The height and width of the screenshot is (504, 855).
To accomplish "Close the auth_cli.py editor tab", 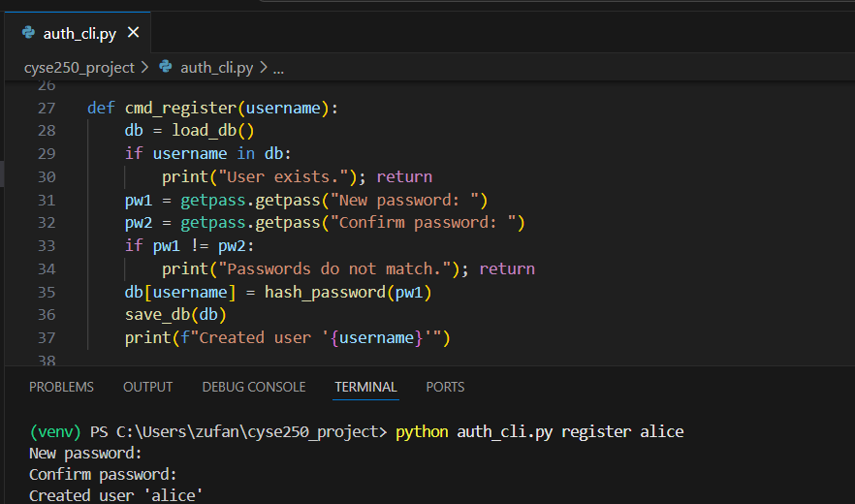I will (x=134, y=33).
